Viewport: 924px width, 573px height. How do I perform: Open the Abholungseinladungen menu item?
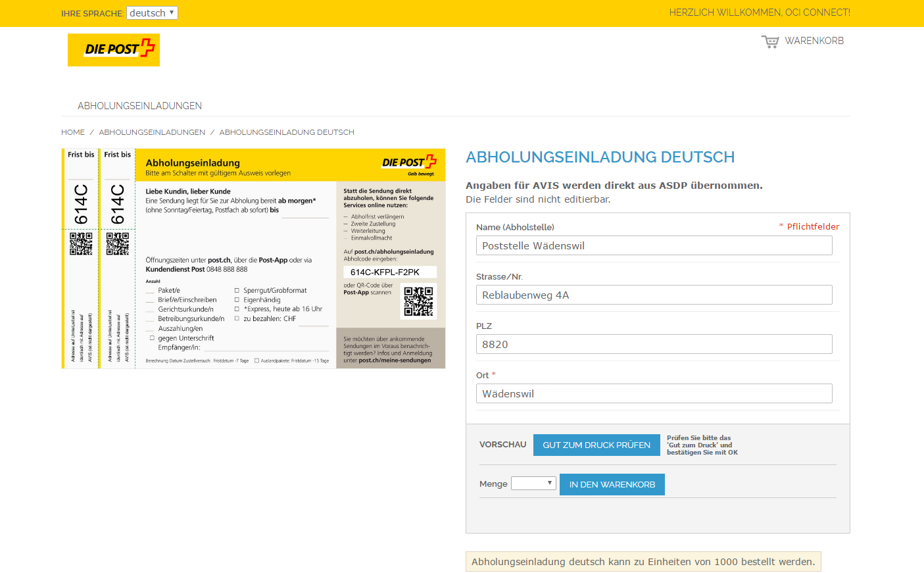point(139,106)
